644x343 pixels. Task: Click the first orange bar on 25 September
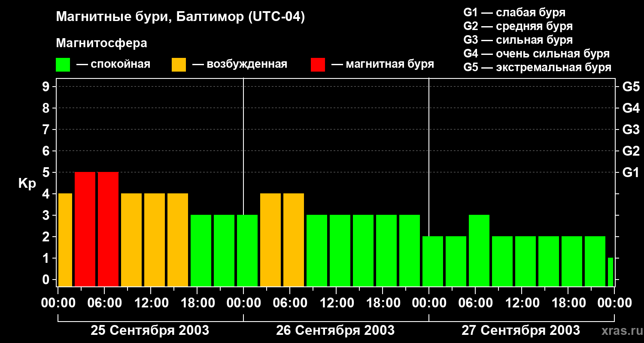tap(65, 240)
